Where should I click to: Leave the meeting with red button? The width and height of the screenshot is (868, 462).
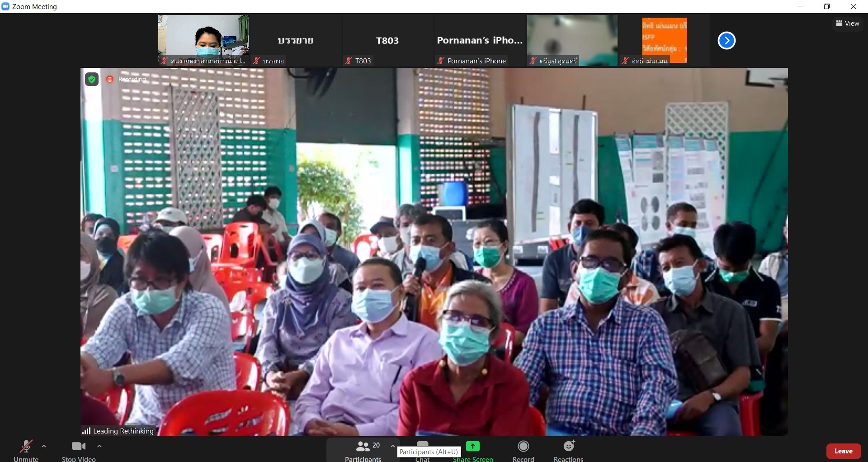843,451
